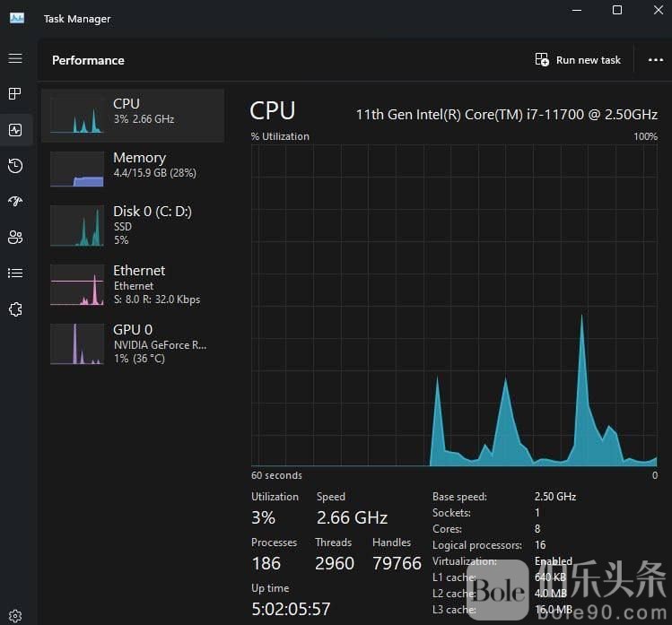This screenshot has width=672, height=625.
Task: Click the '60 seconds' axis label
Action: coord(276,475)
